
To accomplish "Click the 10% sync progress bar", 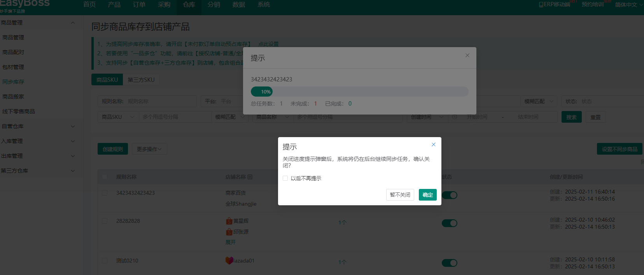I will (359, 92).
